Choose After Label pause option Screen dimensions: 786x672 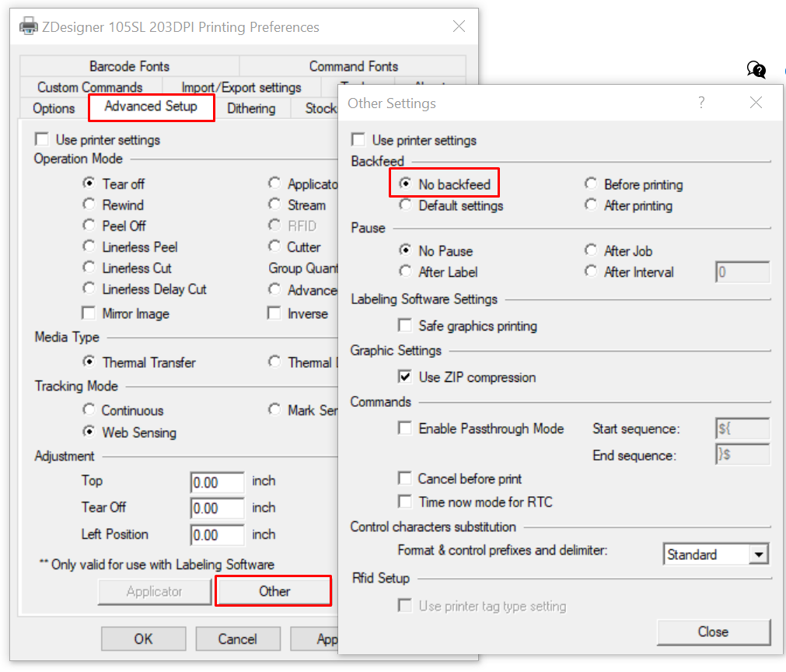(x=405, y=272)
